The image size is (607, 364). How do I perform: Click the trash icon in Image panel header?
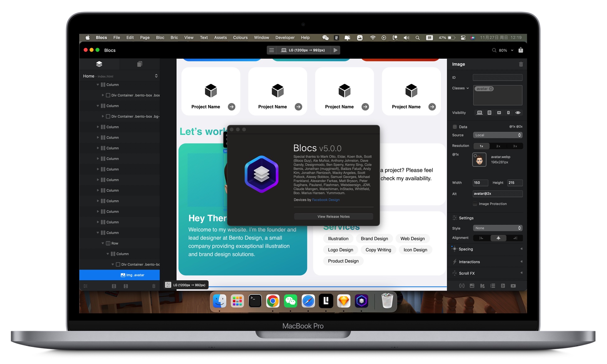click(x=520, y=64)
